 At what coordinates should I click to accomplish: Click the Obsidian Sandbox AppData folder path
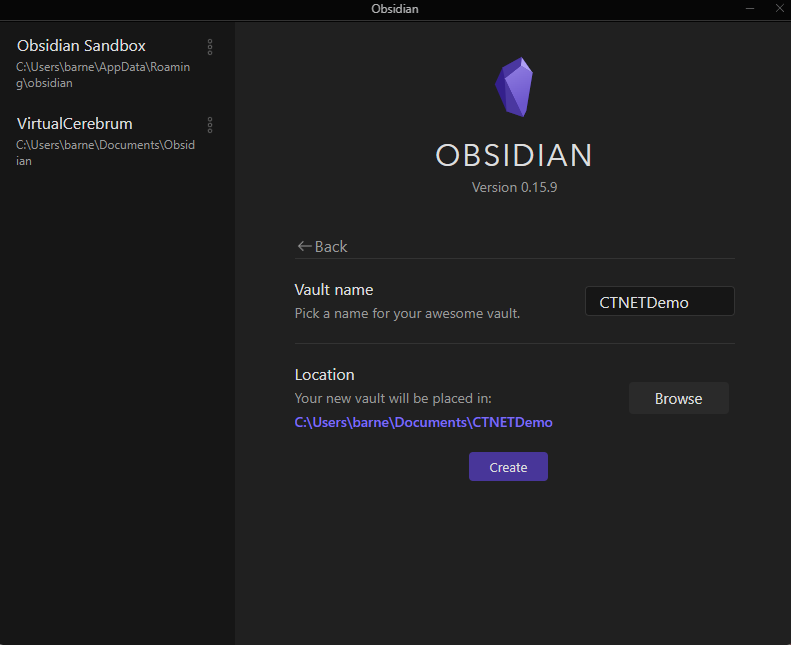pyautogui.click(x=102, y=75)
